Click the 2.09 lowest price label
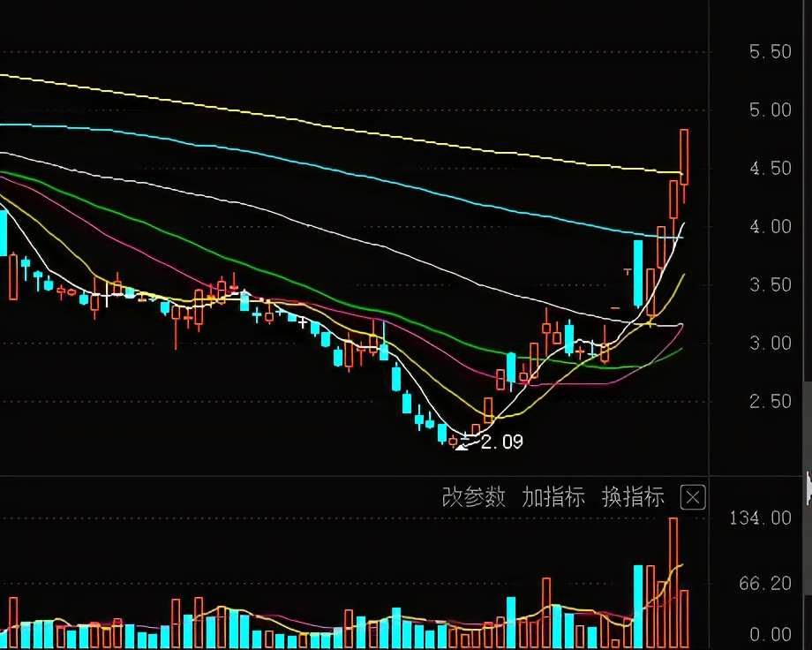 coord(502,442)
